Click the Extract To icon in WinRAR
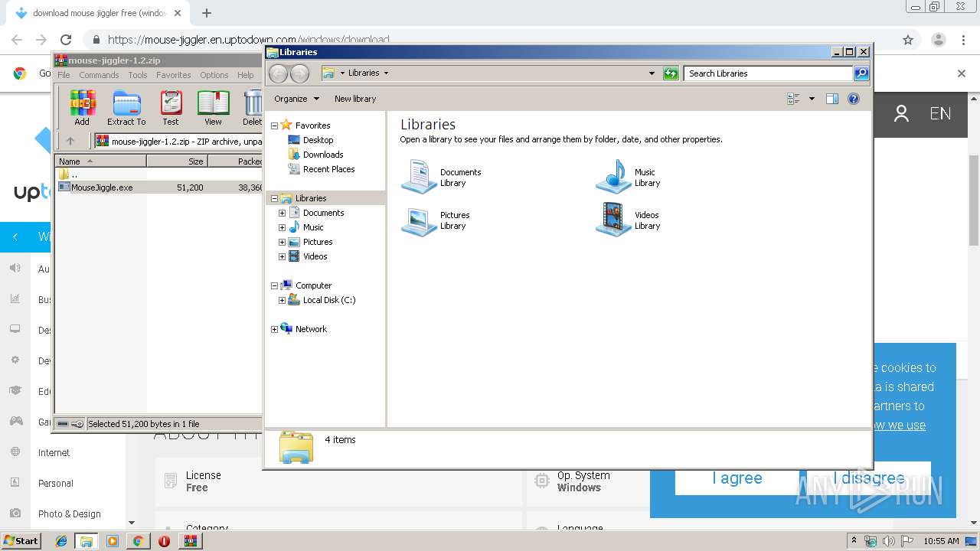980x551 pixels. 126,107
